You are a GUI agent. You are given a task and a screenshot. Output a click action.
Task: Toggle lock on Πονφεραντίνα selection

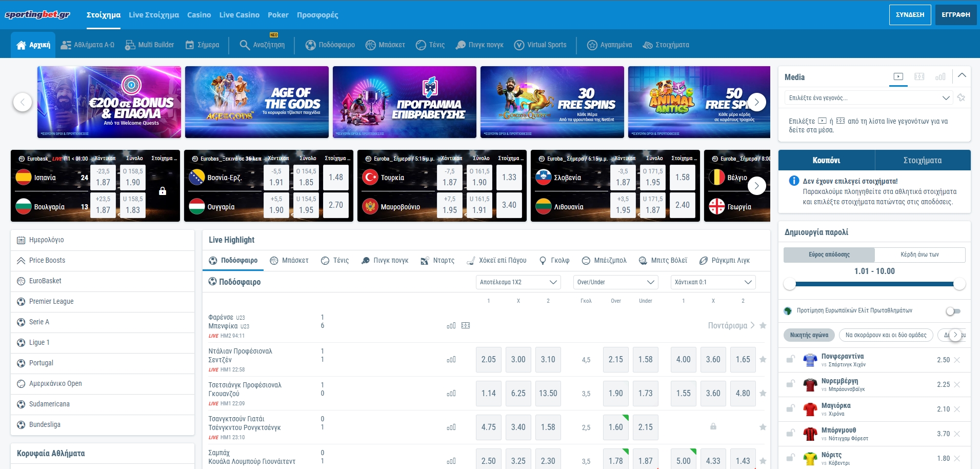791,359
